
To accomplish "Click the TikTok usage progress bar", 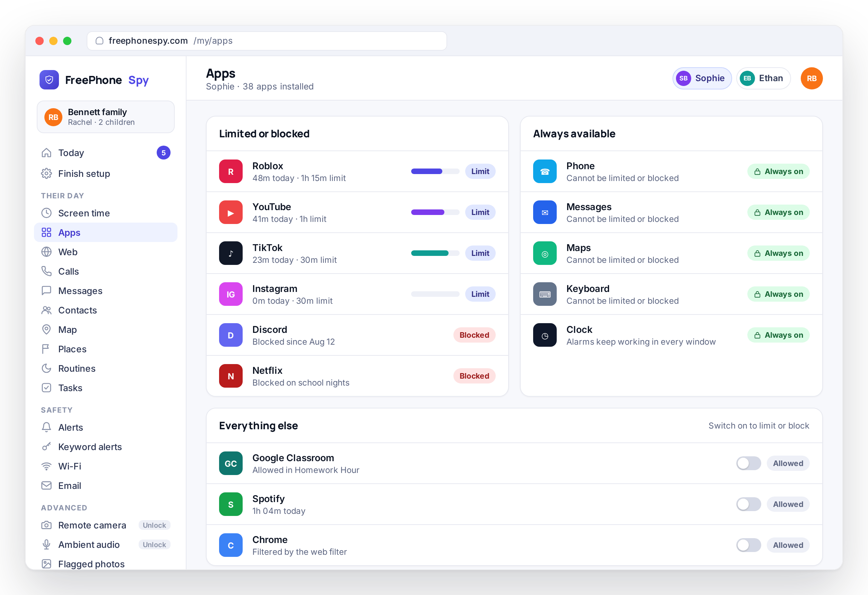I will [x=435, y=253].
